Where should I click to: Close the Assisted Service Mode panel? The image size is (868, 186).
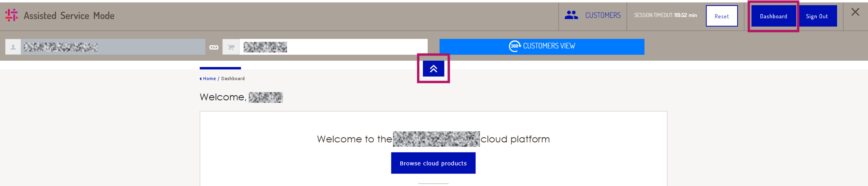(x=855, y=12)
